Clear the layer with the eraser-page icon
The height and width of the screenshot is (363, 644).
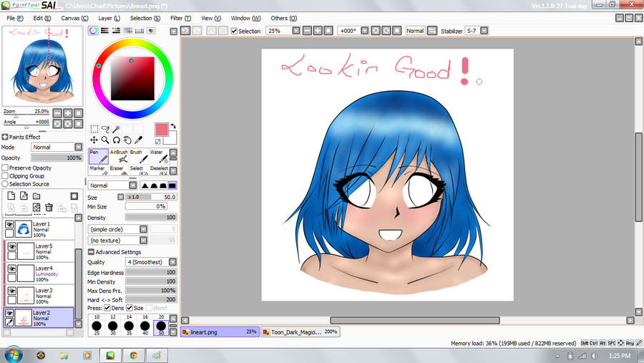[36, 207]
